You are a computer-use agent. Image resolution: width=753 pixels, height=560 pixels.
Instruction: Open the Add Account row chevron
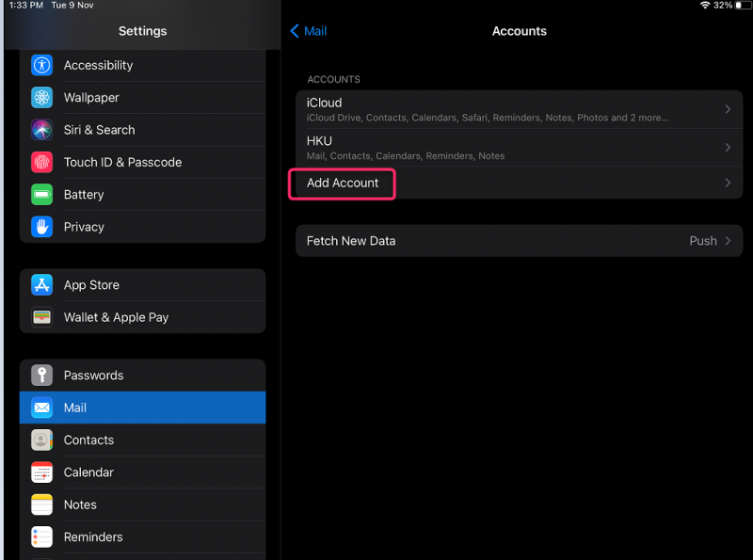coord(728,183)
